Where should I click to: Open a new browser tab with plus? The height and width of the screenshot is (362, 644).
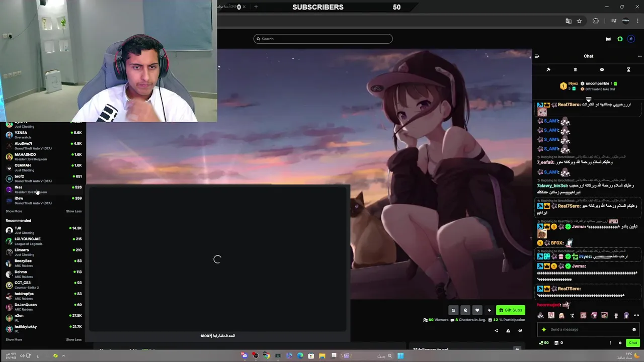coord(256,7)
